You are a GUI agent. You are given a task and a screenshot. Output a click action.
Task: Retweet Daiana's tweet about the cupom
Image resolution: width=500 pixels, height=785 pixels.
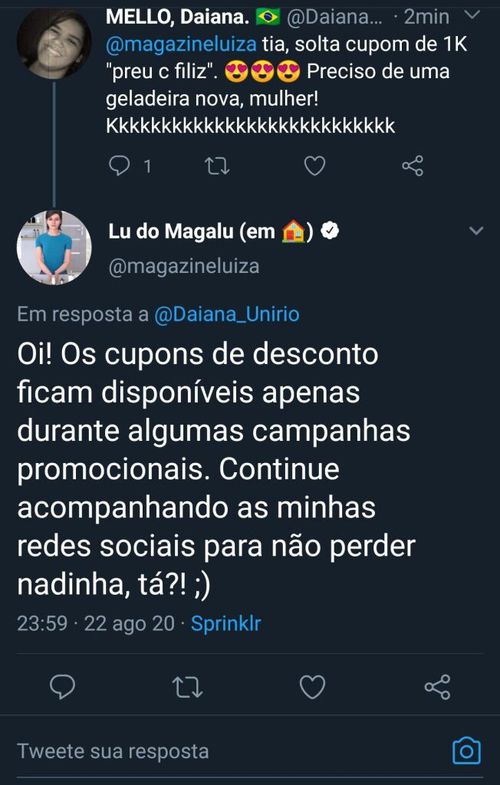[x=217, y=166]
